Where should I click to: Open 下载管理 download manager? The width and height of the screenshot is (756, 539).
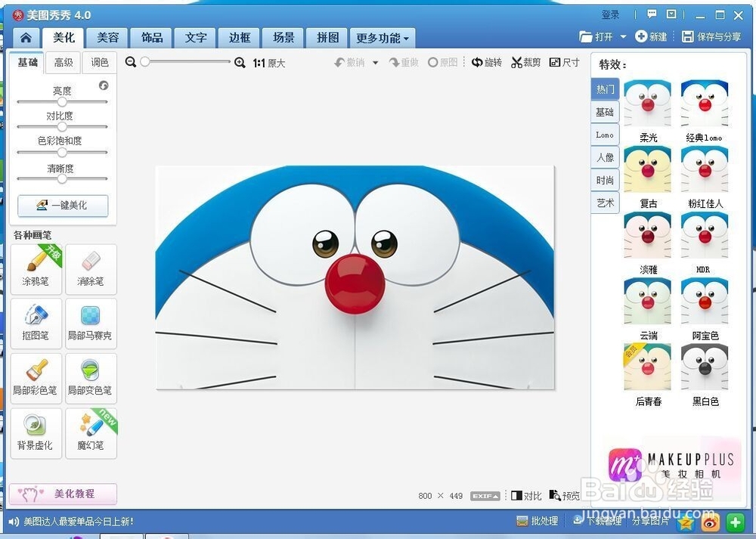click(597, 521)
